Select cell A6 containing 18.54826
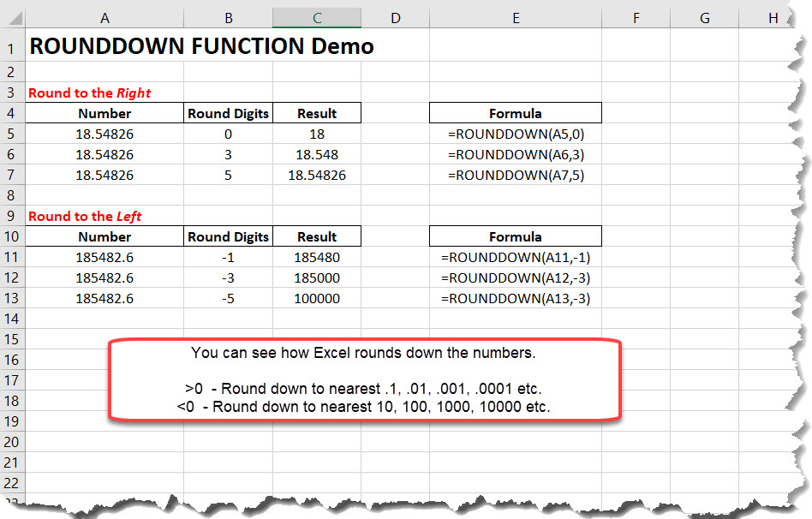This screenshot has height=519, width=812. click(x=104, y=154)
